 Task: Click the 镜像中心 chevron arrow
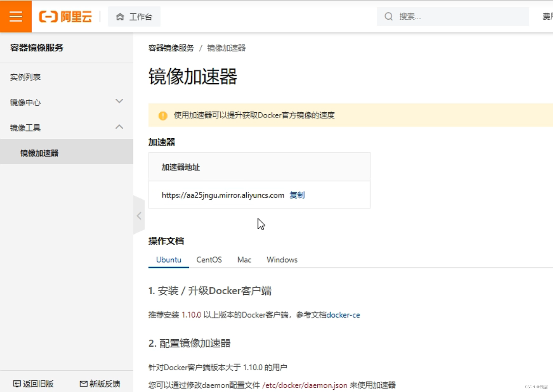[x=119, y=101]
